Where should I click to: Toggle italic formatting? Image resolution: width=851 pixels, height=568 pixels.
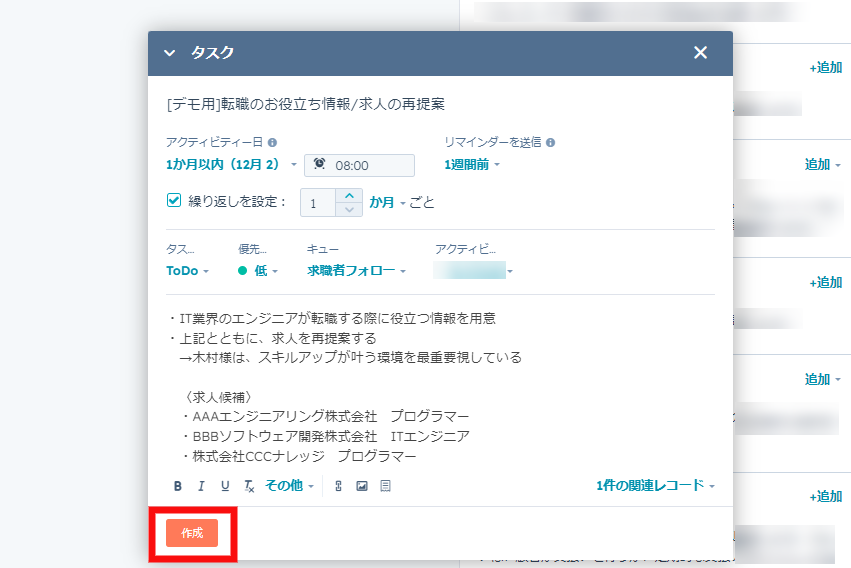point(201,486)
